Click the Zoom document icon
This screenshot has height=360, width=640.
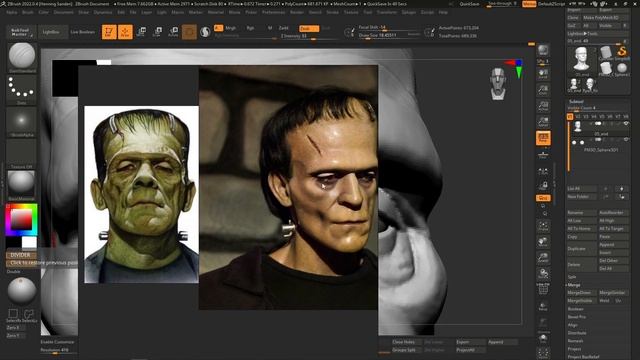[543, 90]
